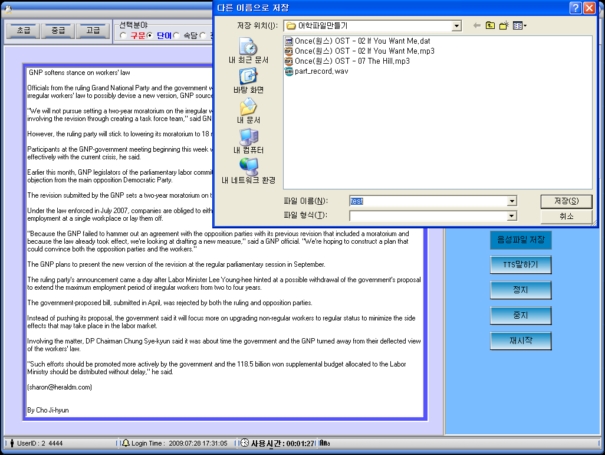Click the 재시작 restart button
This screenshot has height=455, width=605.
coord(521,341)
